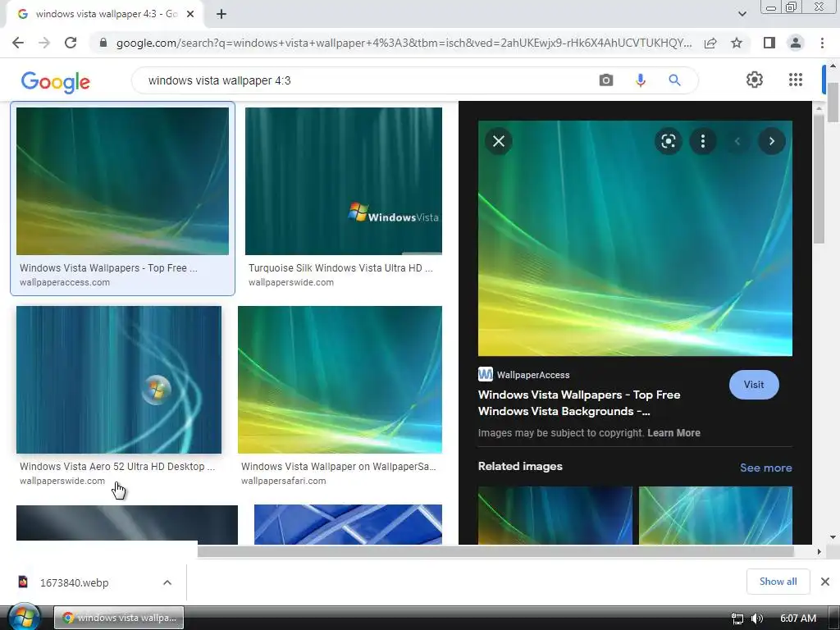
Task: Share this page using the share icon
Action: point(710,43)
